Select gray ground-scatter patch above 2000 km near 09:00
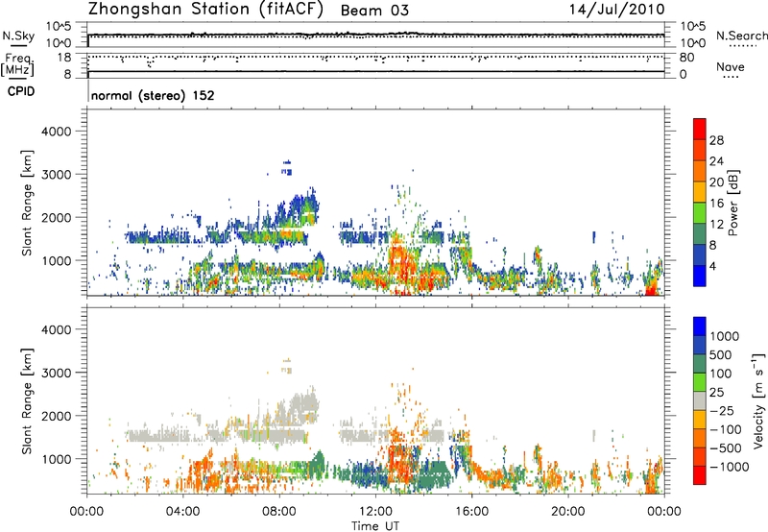This screenshot has width=768, height=532. 303,404
